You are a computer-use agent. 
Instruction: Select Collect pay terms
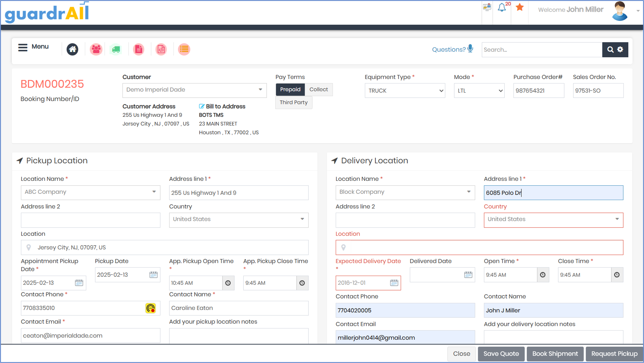tap(318, 89)
